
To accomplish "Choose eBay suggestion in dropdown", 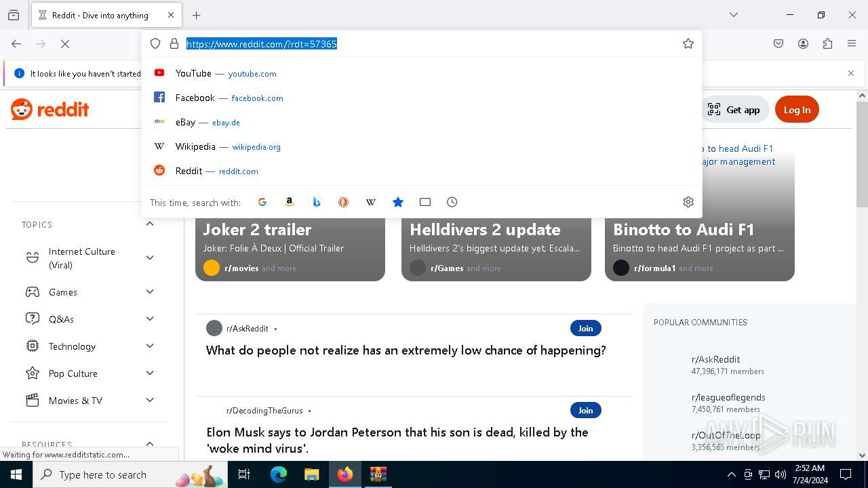I will [422, 122].
